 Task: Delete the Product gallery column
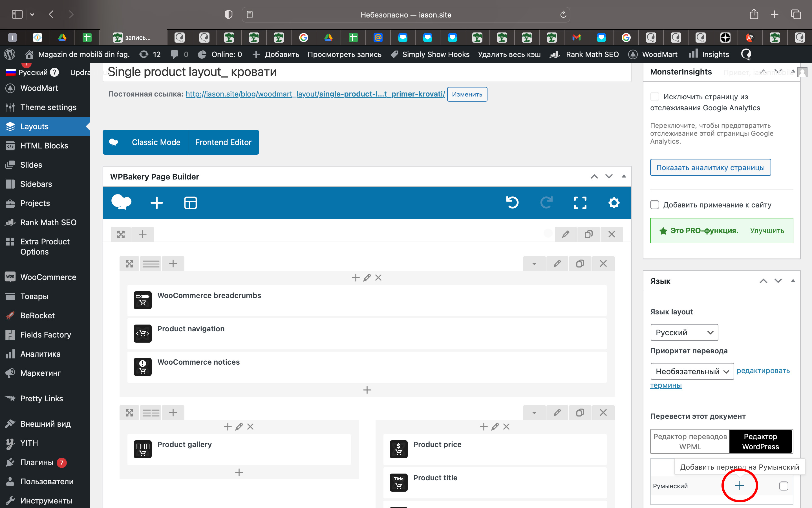tap(250, 427)
